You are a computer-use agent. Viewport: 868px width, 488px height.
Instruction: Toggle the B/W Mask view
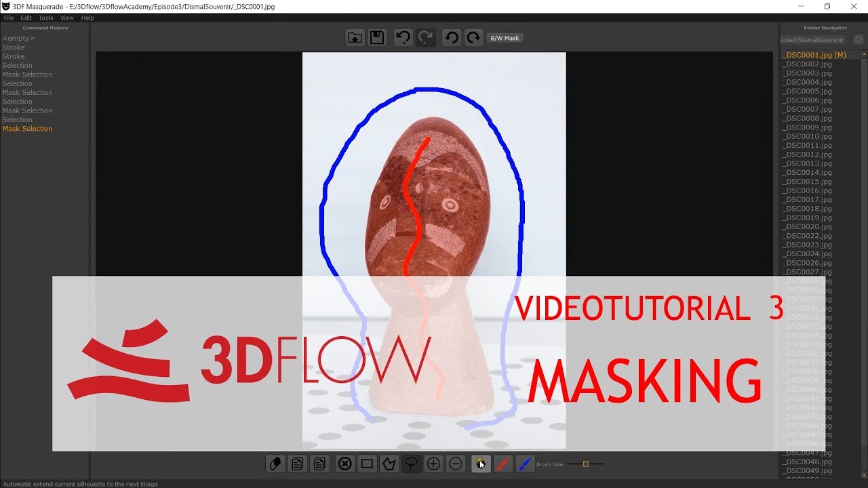[505, 38]
